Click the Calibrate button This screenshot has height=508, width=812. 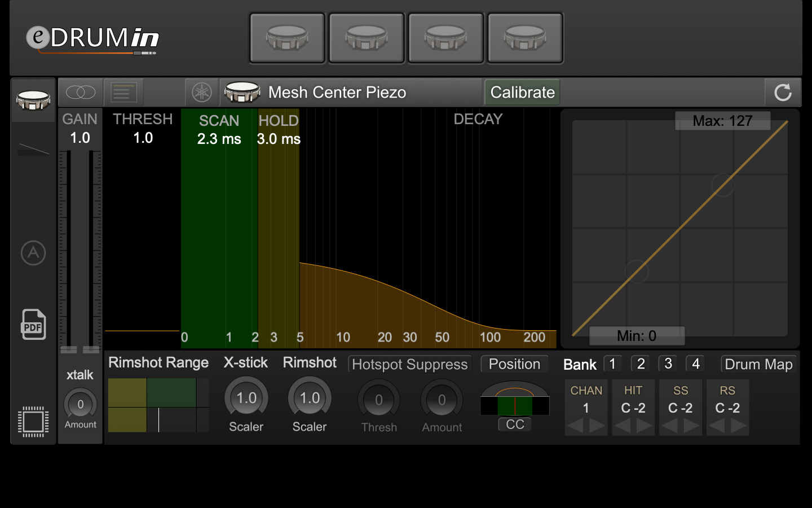click(x=522, y=92)
